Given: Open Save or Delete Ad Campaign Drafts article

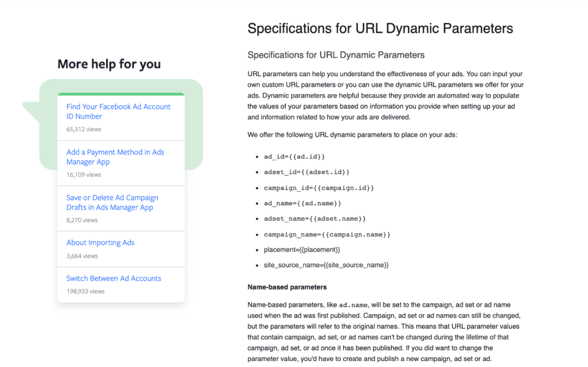Looking at the screenshot, I should point(112,203).
